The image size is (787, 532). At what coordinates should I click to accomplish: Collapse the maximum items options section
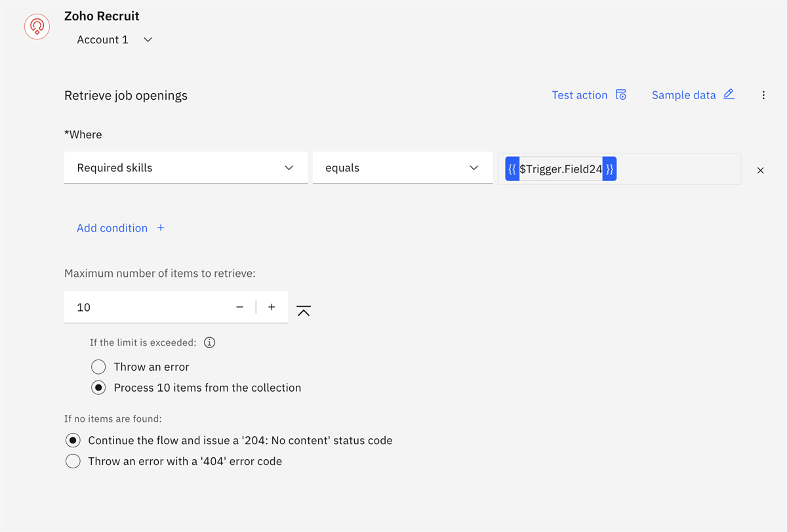tap(303, 311)
